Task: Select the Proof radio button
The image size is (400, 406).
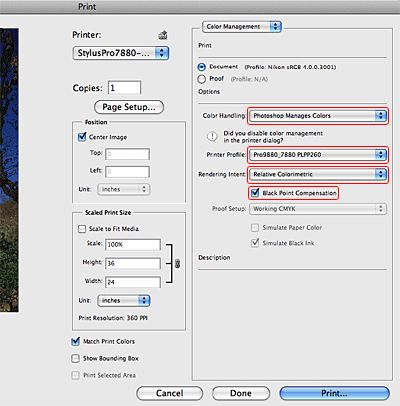Action: tap(202, 79)
